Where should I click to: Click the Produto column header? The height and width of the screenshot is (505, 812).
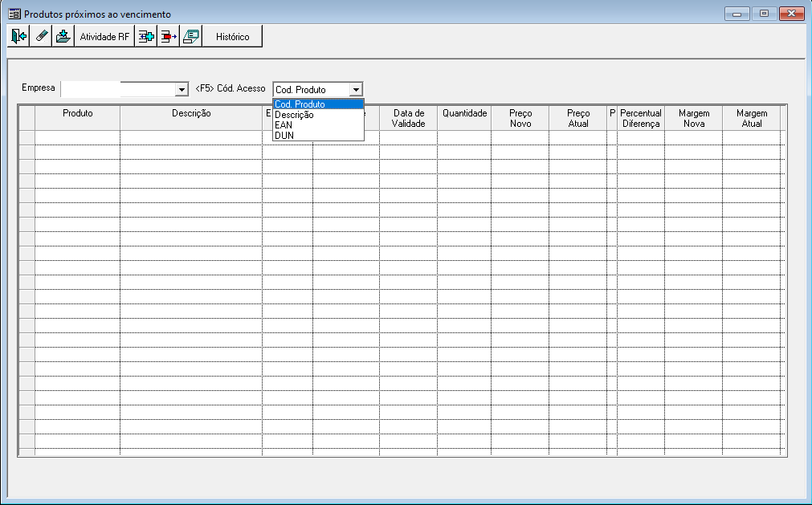pyautogui.click(x=78, y=118)
